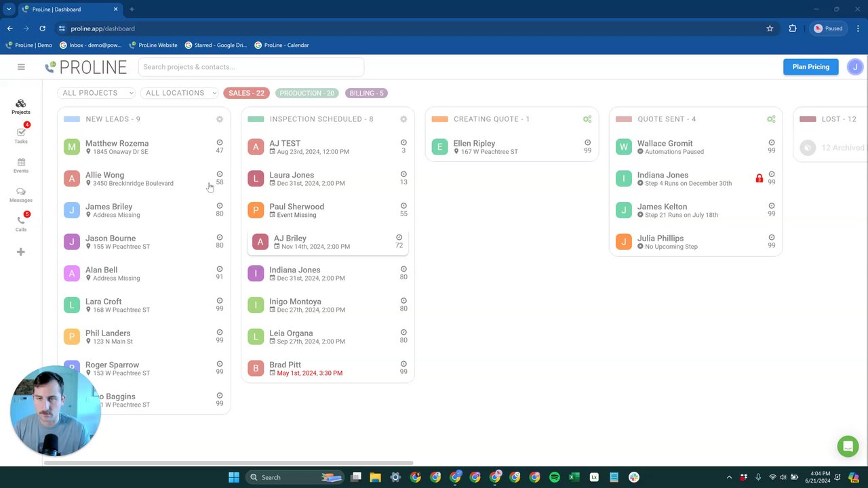
Task: Open the Lara Croft lead card
Action: click(144, 305)
